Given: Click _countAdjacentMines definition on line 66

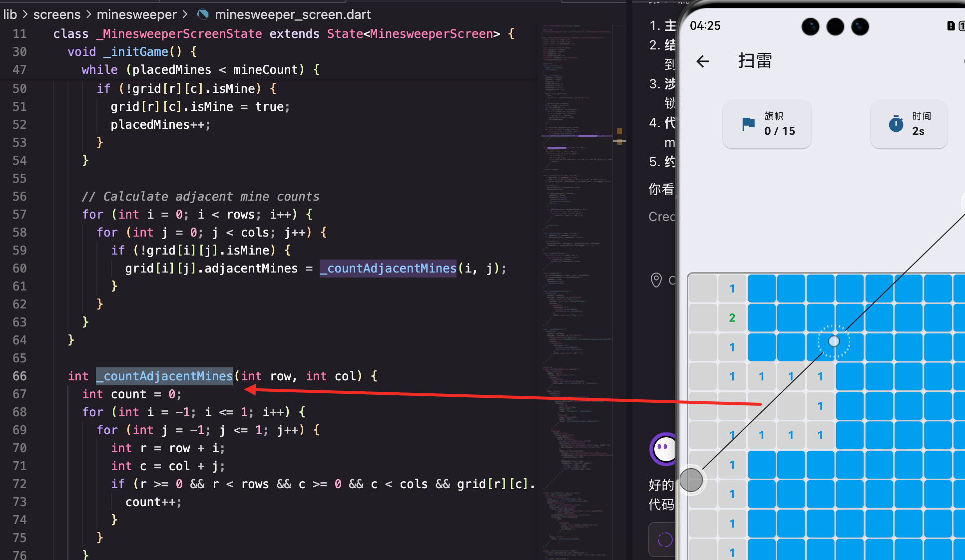Looking at the screenshot, I should pos(165,376).
